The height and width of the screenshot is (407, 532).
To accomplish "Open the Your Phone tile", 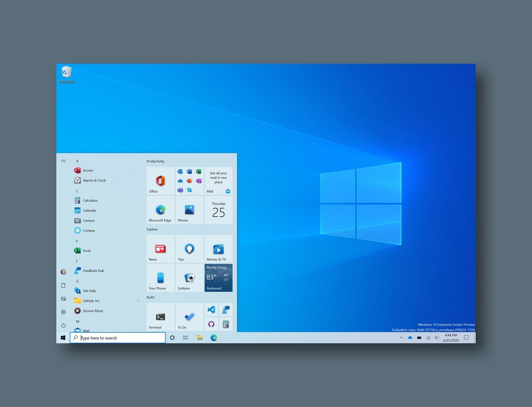I will tap(159, 278).
